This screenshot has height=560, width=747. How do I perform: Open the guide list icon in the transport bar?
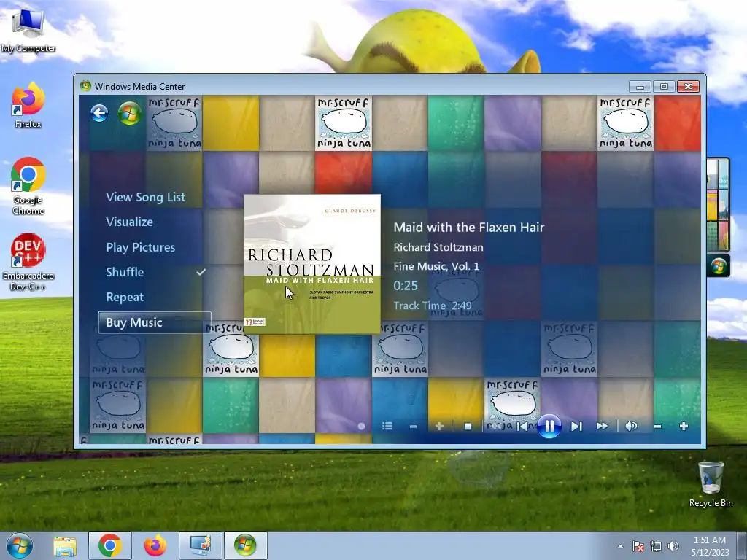(x=387, y=426)
